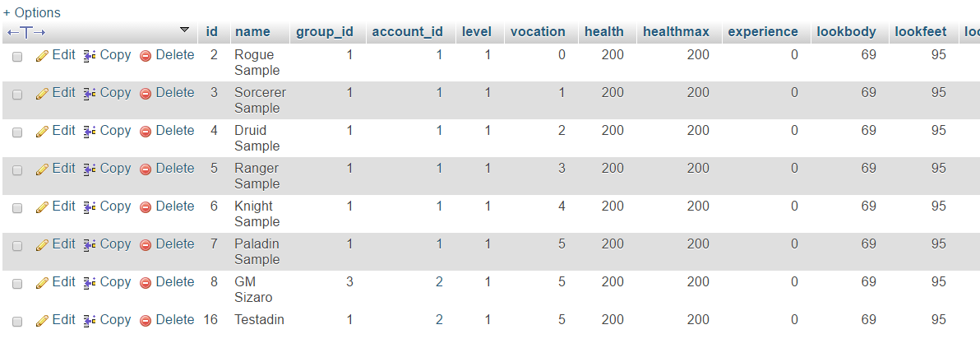
Task: Select the Knight Sample row checkbox
Action: coord(17,208)
